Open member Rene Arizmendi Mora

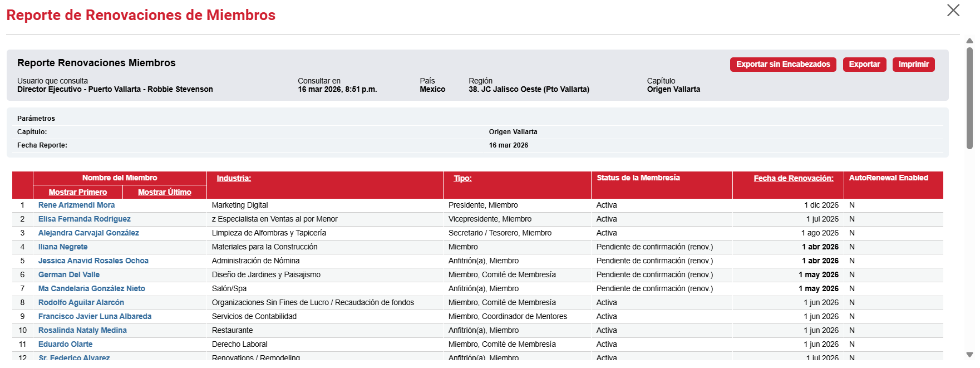click(76, 205)
